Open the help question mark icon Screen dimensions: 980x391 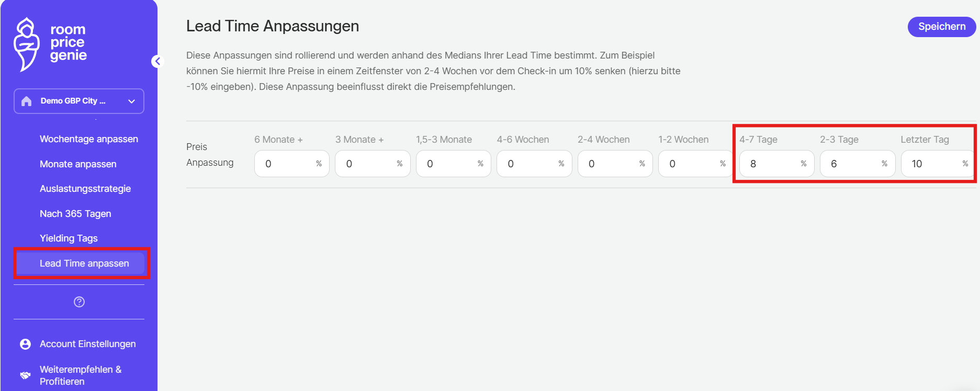(x=79, y=302)
